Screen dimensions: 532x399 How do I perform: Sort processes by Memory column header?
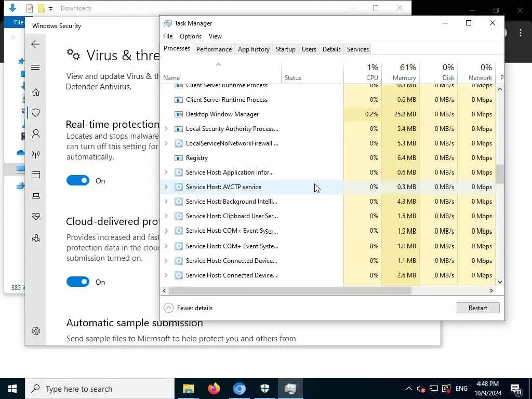coord(401,72)
